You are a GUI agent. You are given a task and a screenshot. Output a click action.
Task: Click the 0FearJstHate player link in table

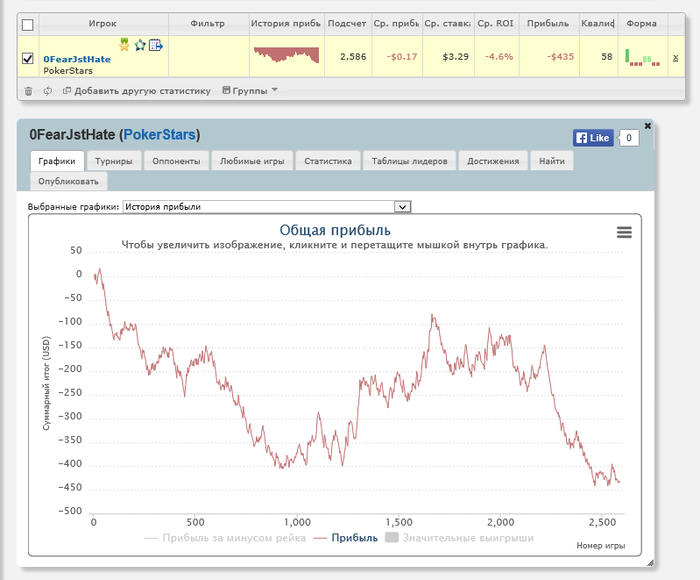77,59
